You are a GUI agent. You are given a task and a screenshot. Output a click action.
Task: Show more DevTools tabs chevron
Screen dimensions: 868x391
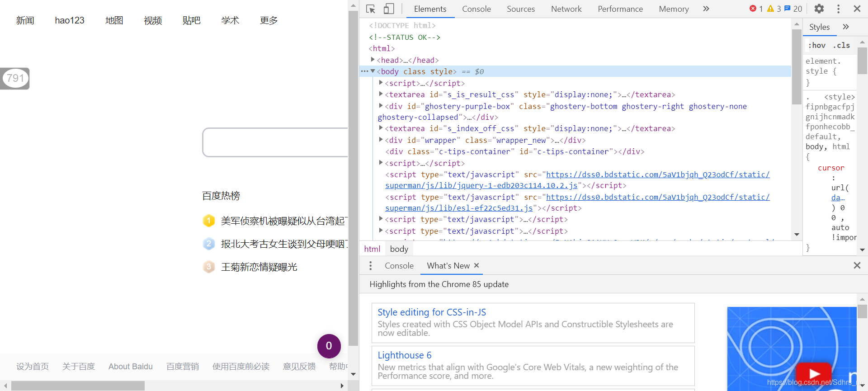(706, 9)
